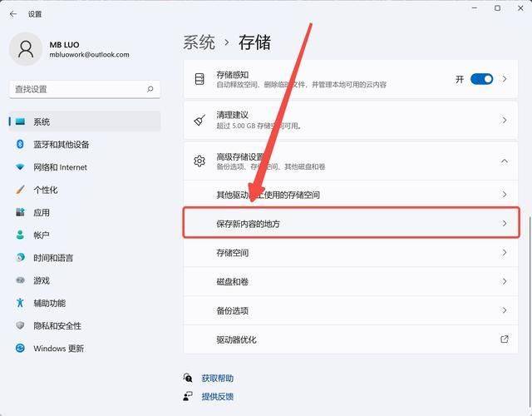The height and width of the screenshot is (416, 532).
Task: Open 清理建议 chevron arrow
Action: (x=505, y=120)
